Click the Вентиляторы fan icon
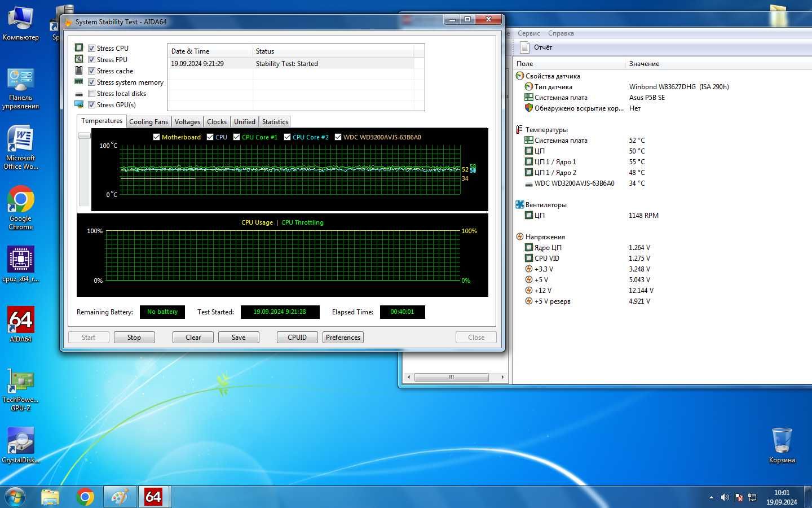812x508 pixels. coord(519,204)
